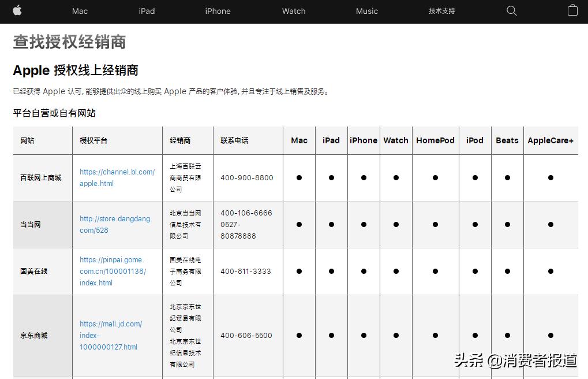Click the iPod dot in the 百联网上商城 row

(x=474, y=177)
